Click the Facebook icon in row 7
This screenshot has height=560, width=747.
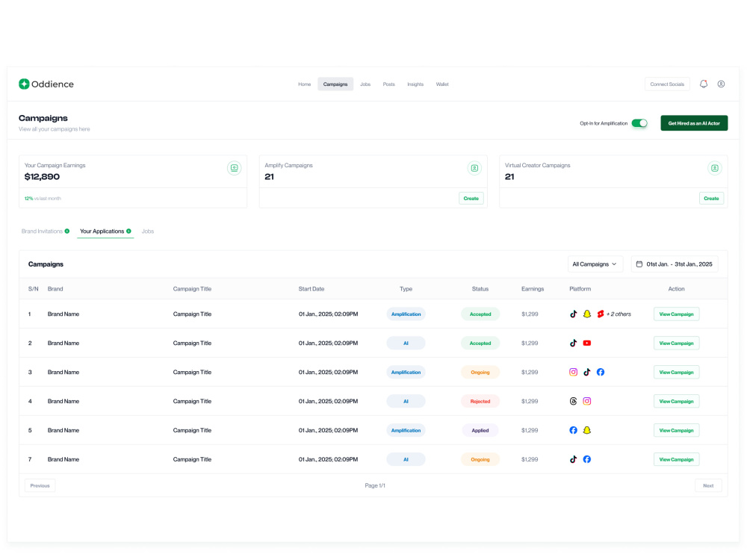[x=587, y=459]
